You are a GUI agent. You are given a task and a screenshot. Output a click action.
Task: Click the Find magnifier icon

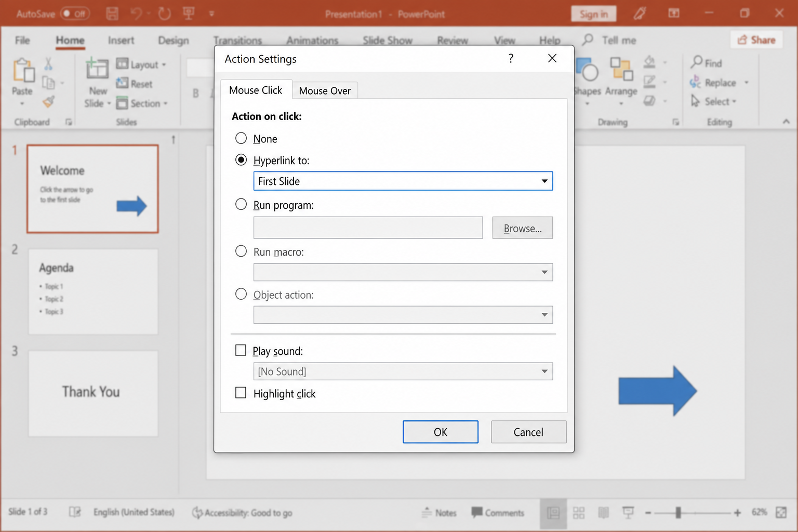(697, 62)
